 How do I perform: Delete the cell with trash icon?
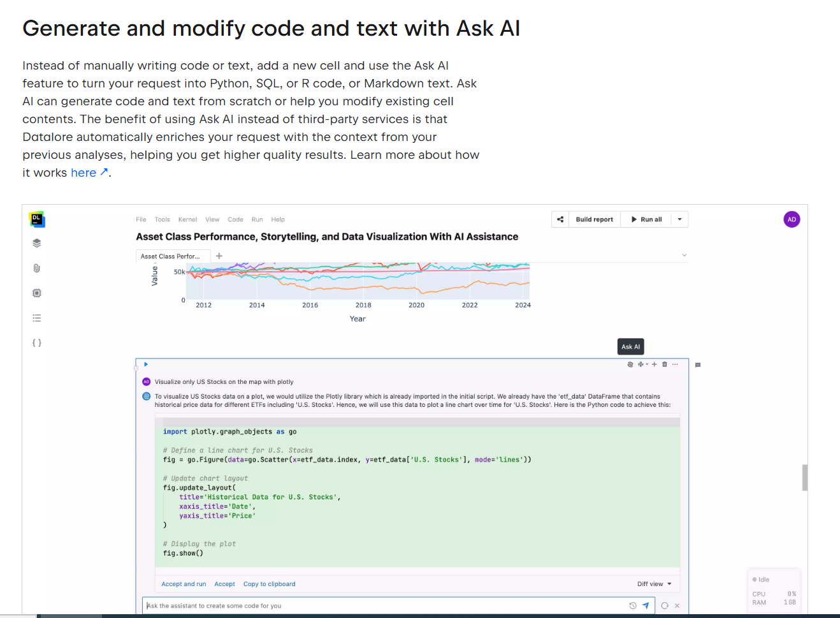point(665,364)
